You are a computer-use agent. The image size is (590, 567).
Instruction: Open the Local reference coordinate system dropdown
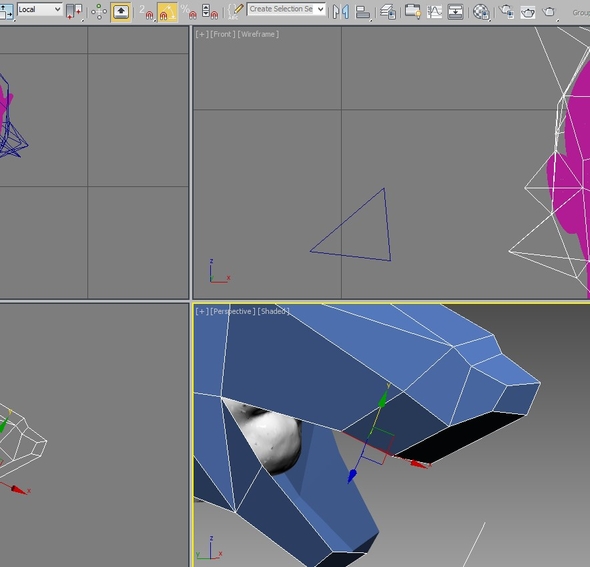40,9
